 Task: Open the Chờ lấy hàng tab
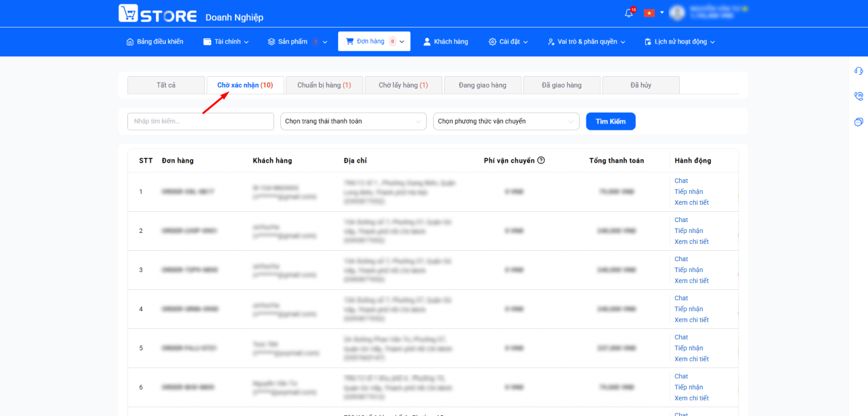tap(403, 85)
